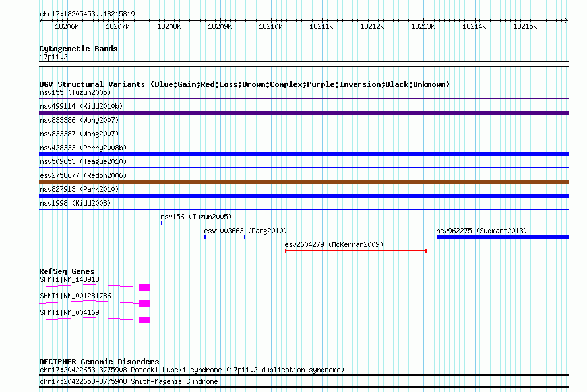Open the Smith-Magenis Syndrome entry
Viewport: 587px width, 392px height.
[x=129, y=382]
